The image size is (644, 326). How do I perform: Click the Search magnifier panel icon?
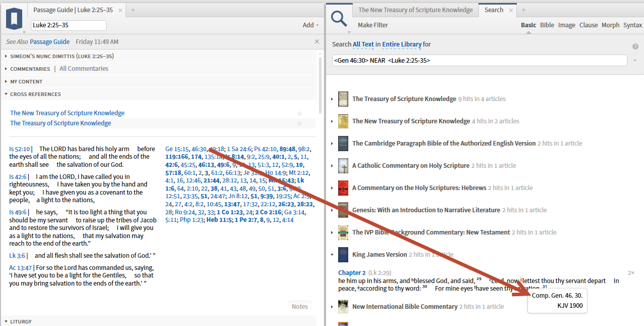pyautogui.click(x=339, y=18)
